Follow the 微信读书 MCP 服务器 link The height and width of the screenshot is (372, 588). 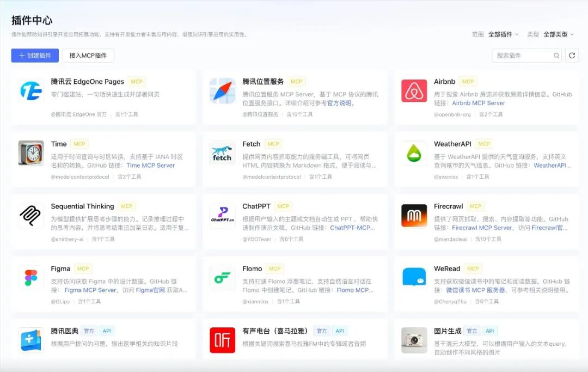tap(475, 290)
